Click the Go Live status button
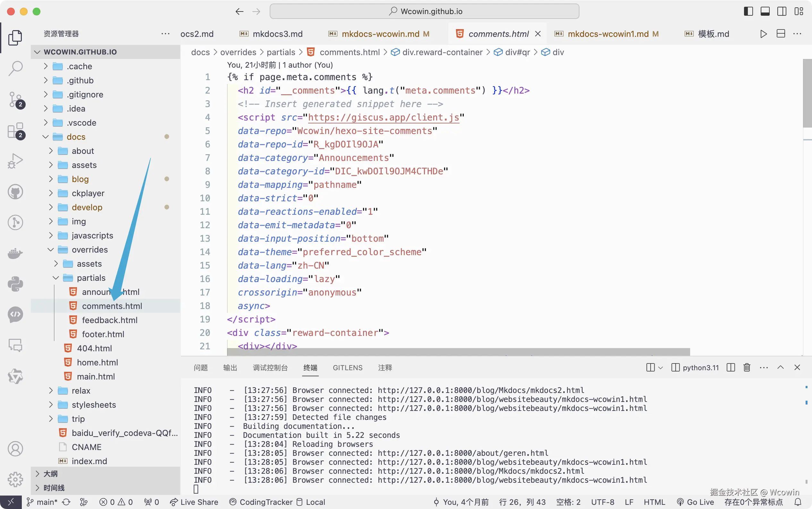The image size is (812, 509). click(x=696, y=502)
